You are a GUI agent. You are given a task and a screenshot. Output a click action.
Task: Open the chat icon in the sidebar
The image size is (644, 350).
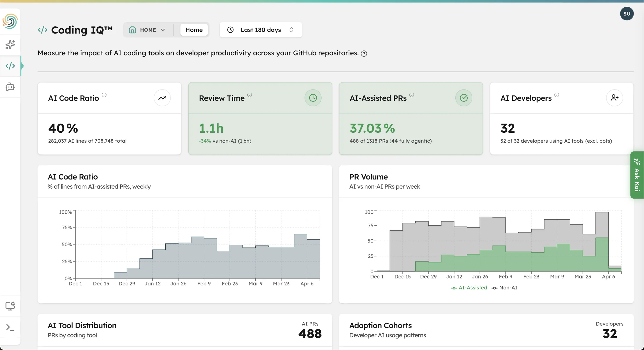[10, 87]
